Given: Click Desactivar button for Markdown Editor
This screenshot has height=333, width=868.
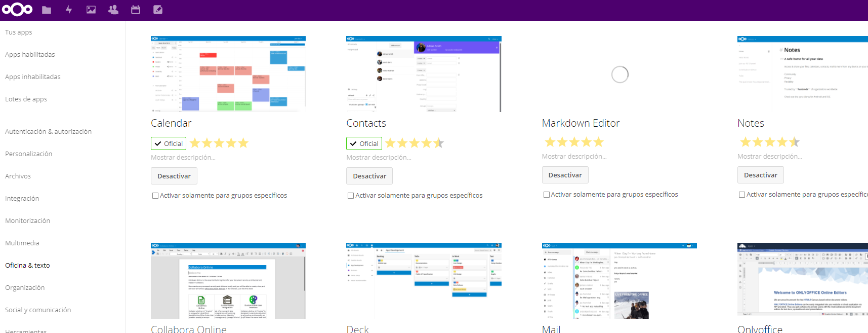Looking at the screenshot, I should tap(565, 175).
